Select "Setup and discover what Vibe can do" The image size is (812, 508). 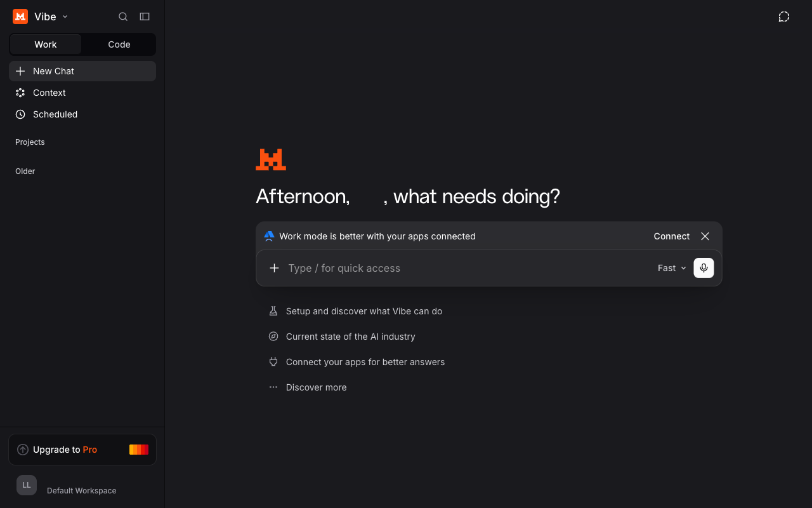364,311
